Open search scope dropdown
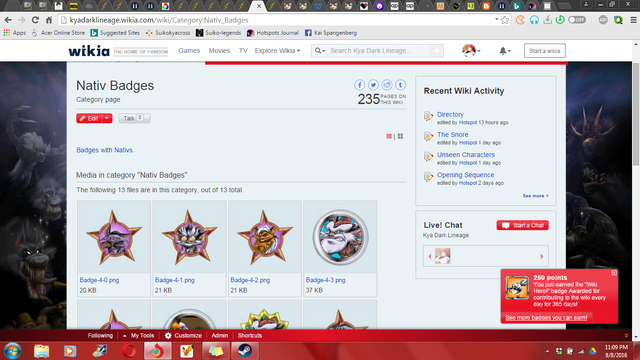The image size is (640, 360). pyautogui.click(x=320, y=51)
